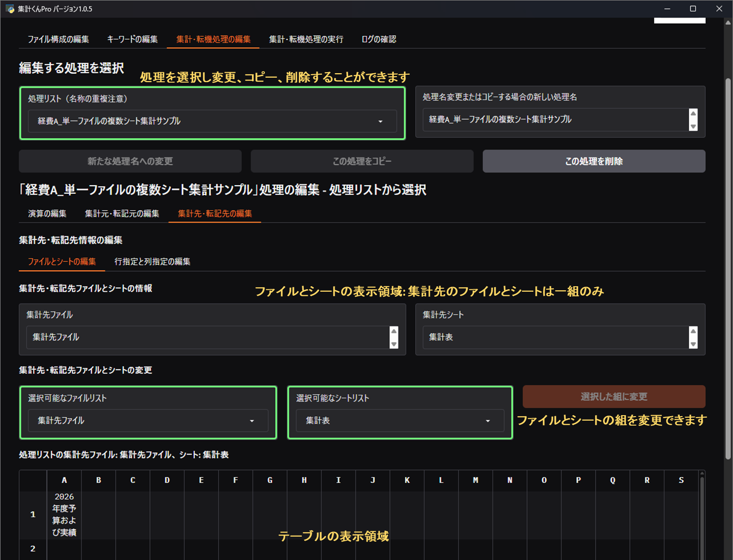The image size is (733, 560).
Task: Expand the 処理リスト dropdown
Action: tap(212, 121)
